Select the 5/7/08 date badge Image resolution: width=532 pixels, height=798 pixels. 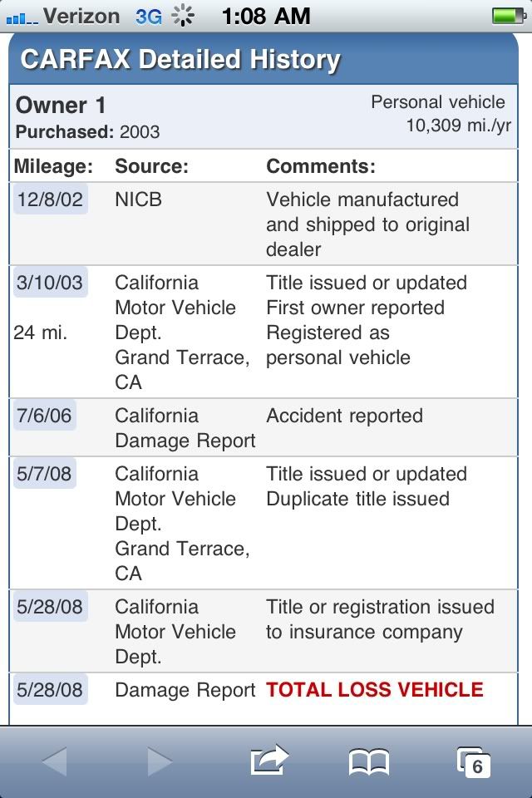point(44,473)
